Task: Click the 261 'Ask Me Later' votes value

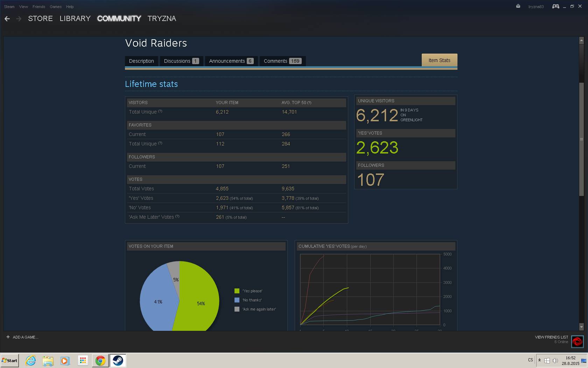Action: pyautogui.click(x=220, y=217)
